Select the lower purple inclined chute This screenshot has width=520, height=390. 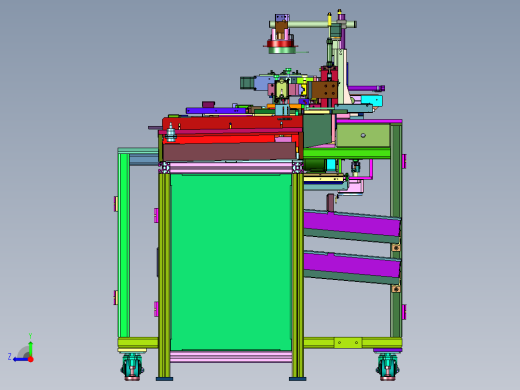click(352, 264)
